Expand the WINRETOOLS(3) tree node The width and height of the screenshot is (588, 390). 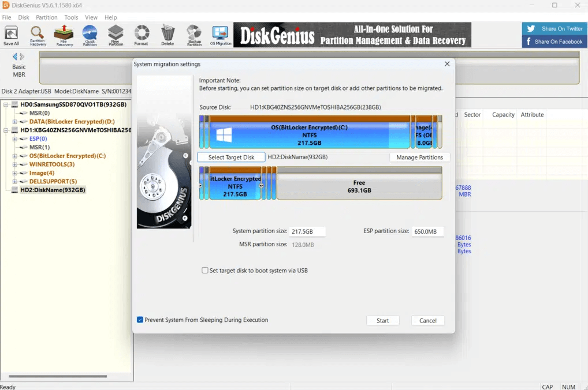coord(15,164)
